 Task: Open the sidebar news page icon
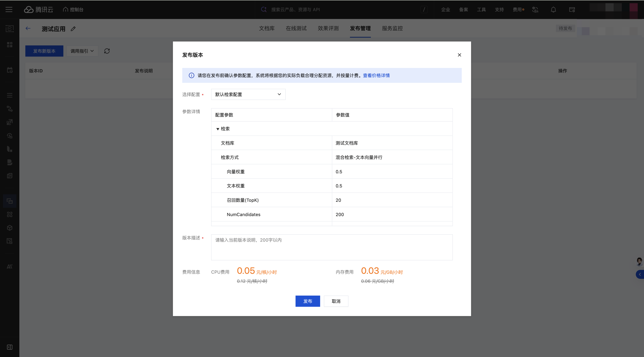click(x=10, y=176)
